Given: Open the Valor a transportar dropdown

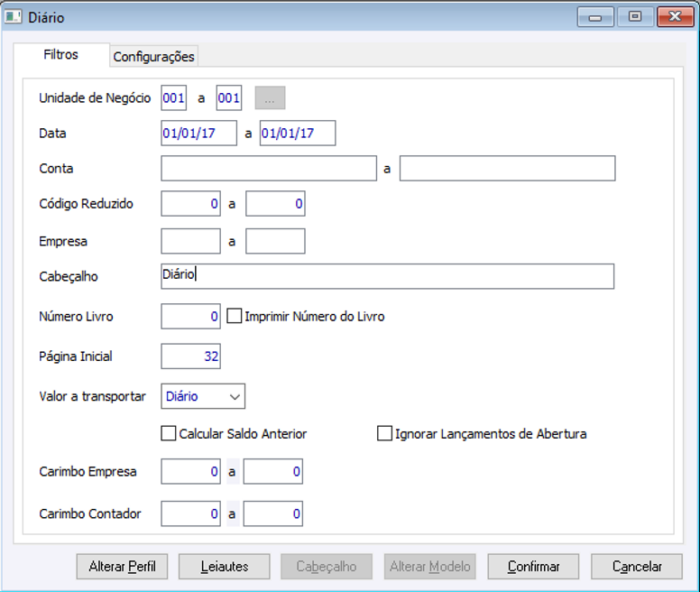Looking at the screenshot, I should [203, 396].
